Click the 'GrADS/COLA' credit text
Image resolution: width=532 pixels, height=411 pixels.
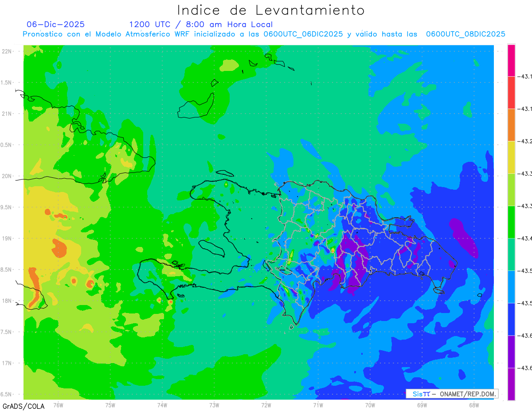23,406
